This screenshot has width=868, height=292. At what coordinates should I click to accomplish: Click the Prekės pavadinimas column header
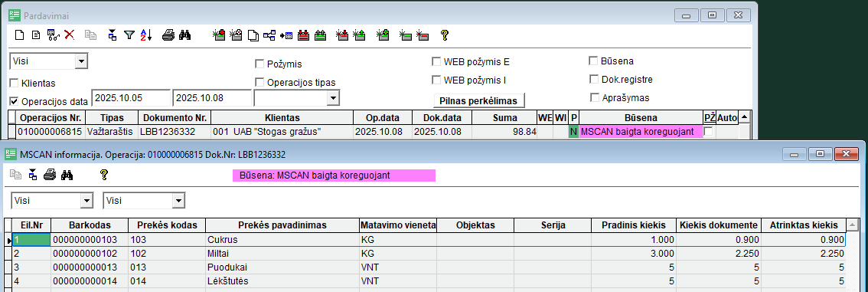point(282,225)
